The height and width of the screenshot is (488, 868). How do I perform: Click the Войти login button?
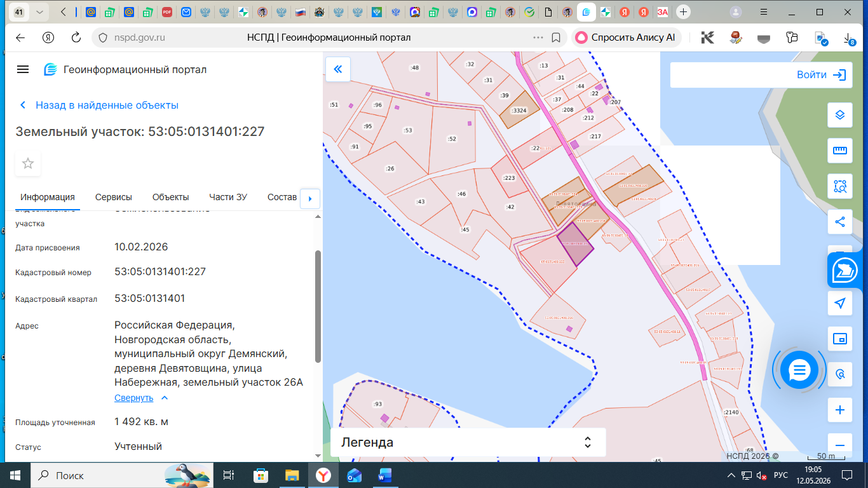point(821,75)
